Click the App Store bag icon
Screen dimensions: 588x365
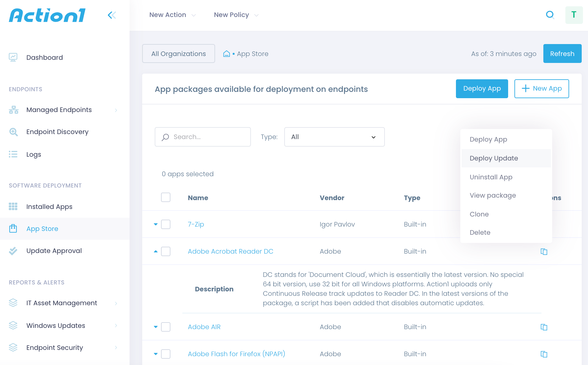[x=13, y=228]
